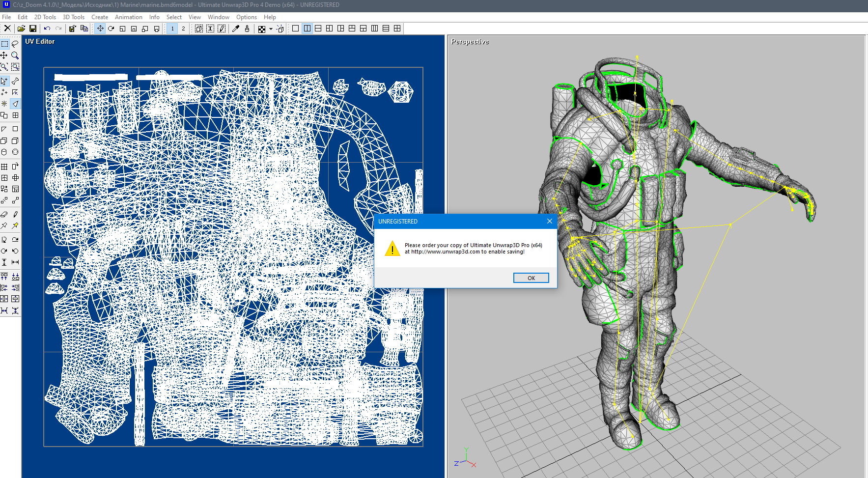Pick the eraser tool in sidebar
Viewport: 868px width, 478px height.
[x=4, y=214]
